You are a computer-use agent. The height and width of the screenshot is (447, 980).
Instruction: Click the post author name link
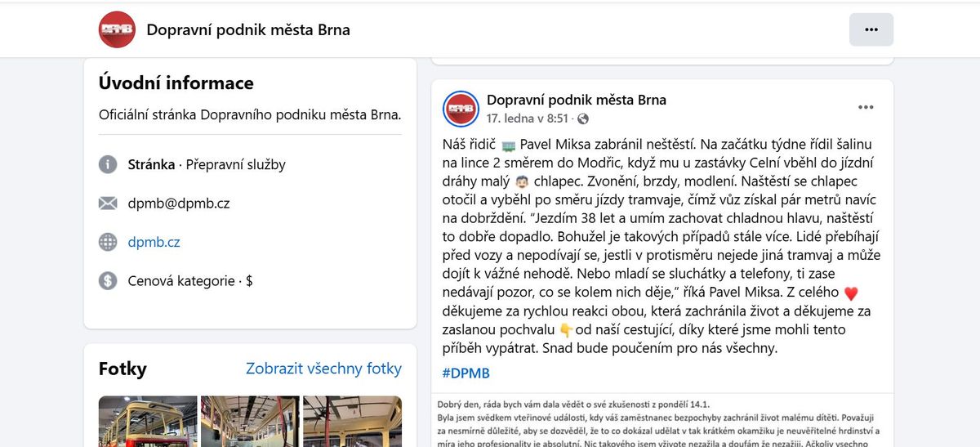(x=577, y=100)
